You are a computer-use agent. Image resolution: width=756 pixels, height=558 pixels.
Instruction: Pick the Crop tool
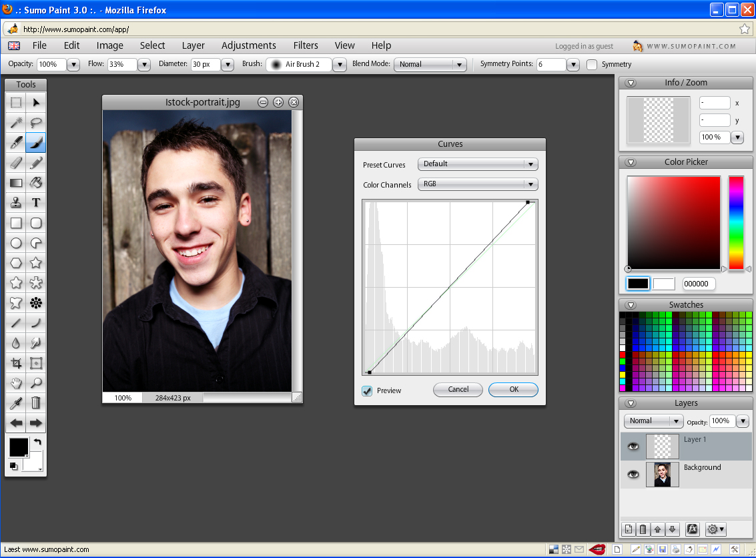coord(16,363)
